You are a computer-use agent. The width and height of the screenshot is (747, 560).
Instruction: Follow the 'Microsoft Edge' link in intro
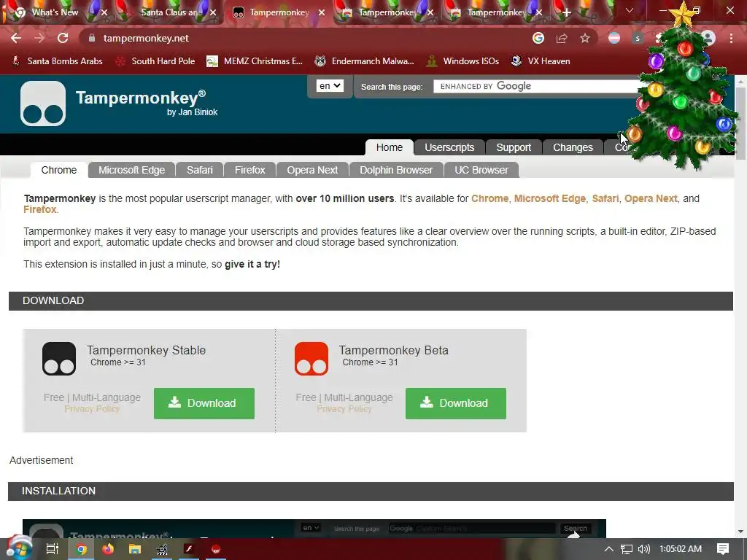(550, 198)
